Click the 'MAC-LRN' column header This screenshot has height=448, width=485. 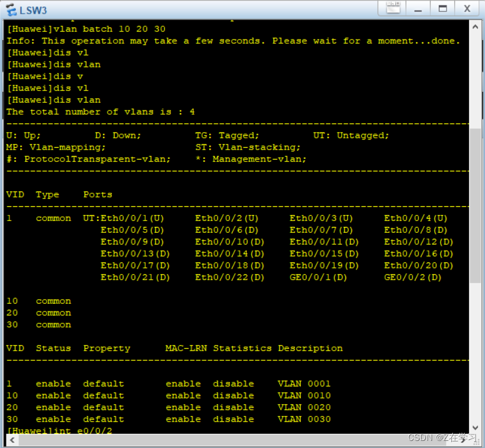point(186,348)
